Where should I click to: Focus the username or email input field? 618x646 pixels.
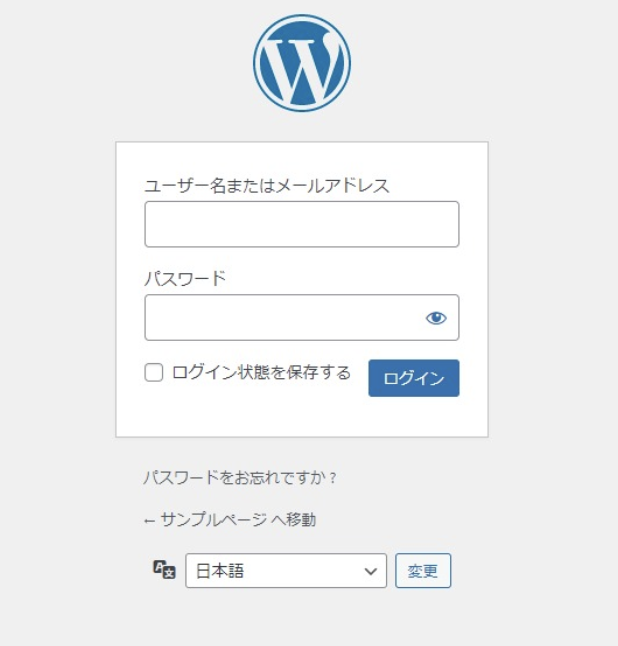coord(302,224)
